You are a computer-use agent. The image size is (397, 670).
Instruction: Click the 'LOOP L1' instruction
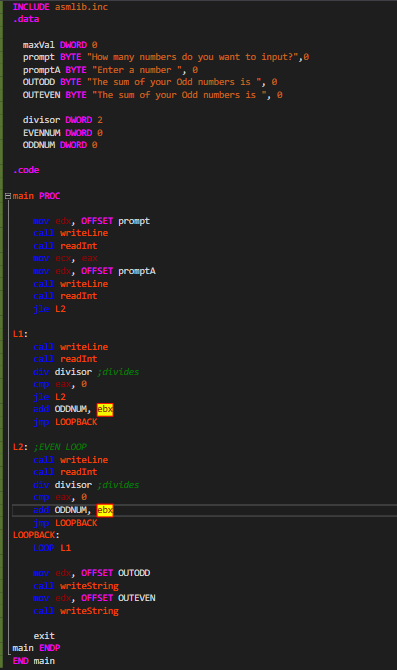pyautogui.click(x=52, y=548)
